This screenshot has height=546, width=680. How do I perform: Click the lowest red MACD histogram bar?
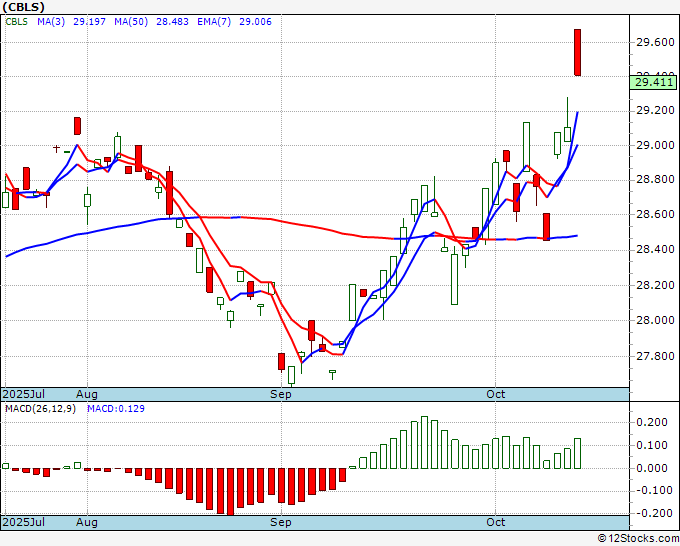click(x=230, y=492)
